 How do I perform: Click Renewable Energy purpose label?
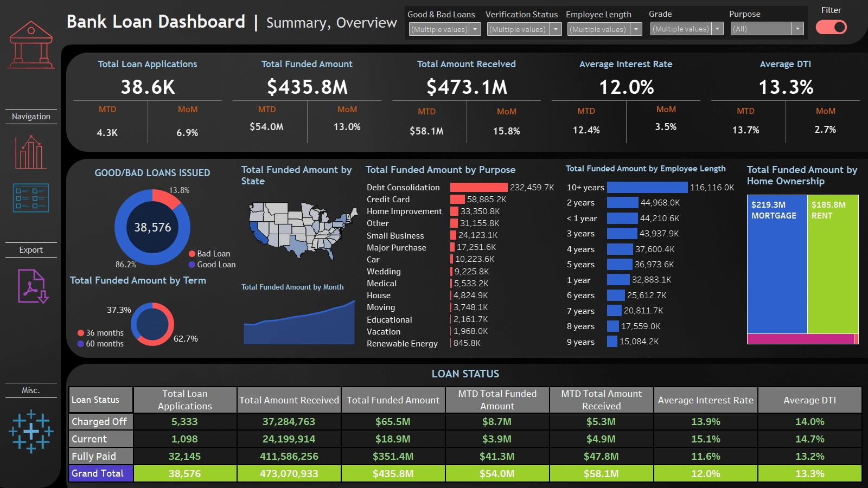[x=402, y=343]
